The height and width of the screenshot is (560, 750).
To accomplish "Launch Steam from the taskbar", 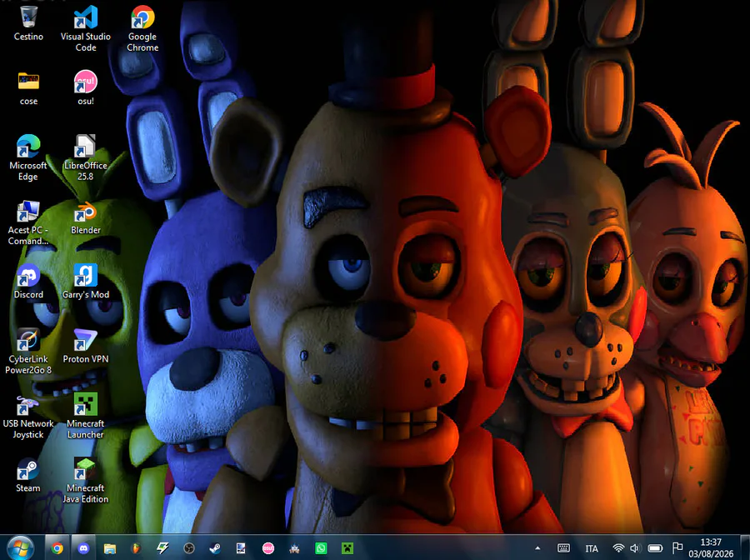I will [x=215, y=548].
